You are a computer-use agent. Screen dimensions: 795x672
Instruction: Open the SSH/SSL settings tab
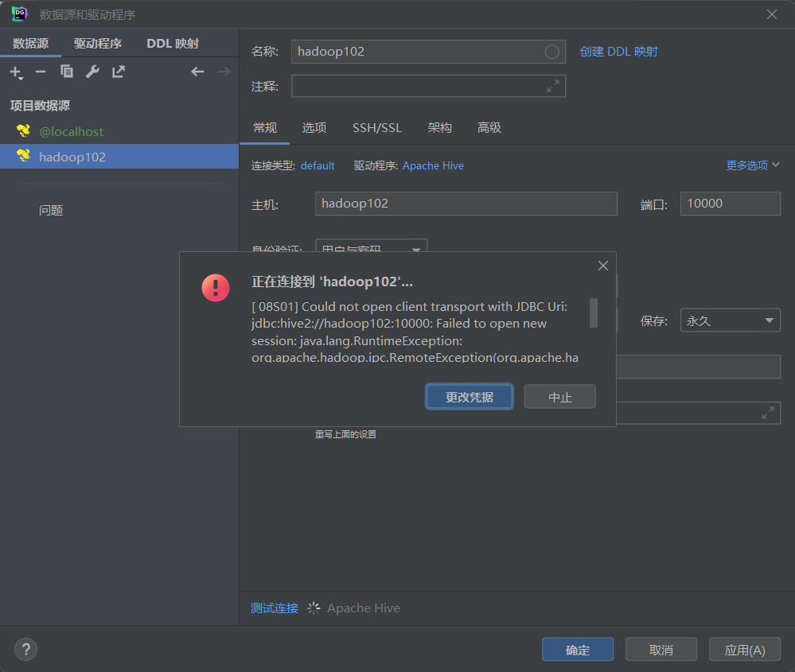click(x=377, y=128)
